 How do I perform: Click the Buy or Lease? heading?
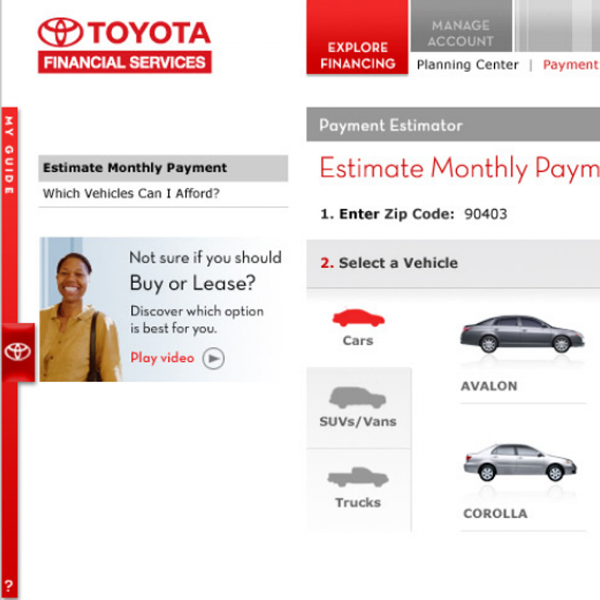pos(192,284)
